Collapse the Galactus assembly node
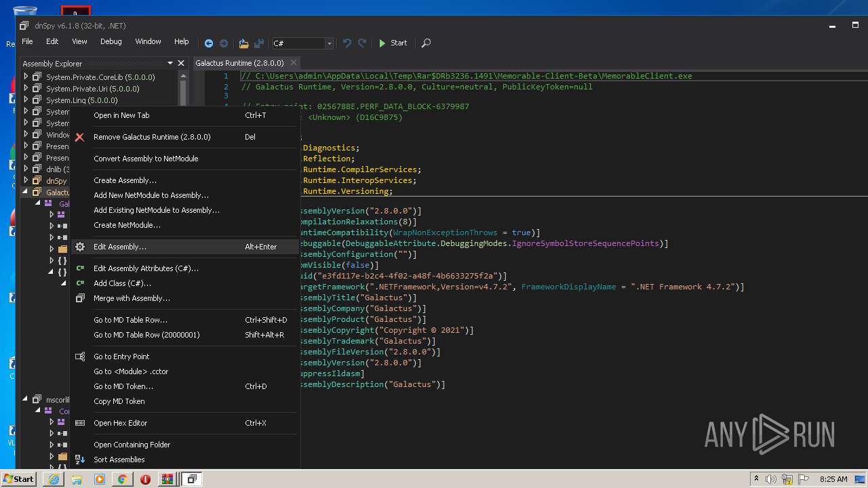This screenshot has width=868, height=488. [x=26, y=192]
